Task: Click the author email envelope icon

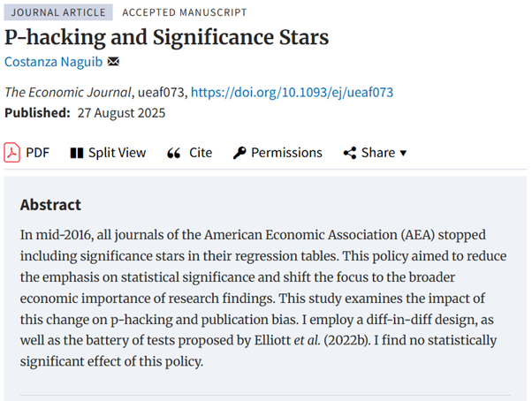Action: [x=113, y=62]
